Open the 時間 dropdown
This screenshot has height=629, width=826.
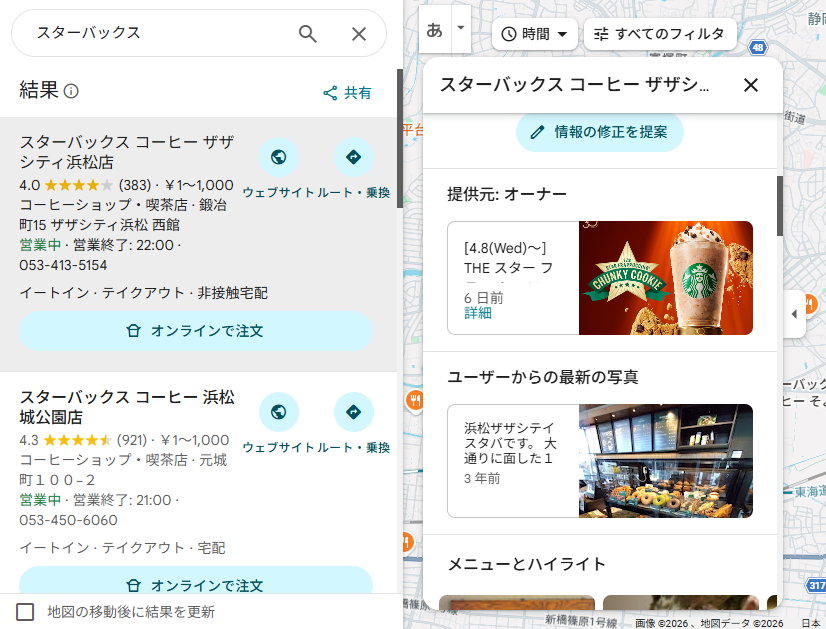tap(534, 34)
